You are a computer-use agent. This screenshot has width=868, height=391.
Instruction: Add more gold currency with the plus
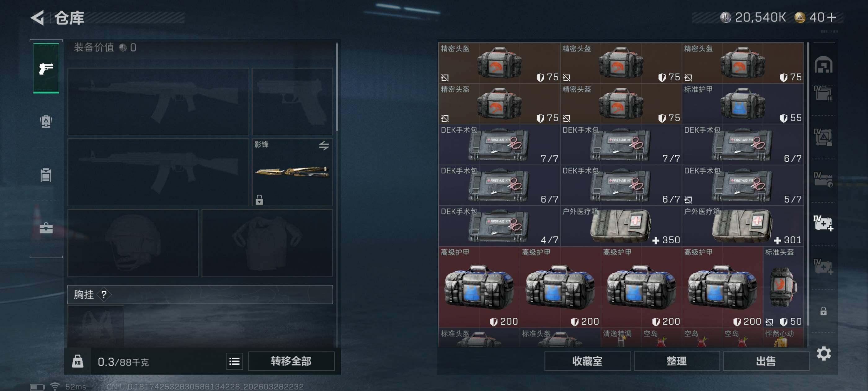tap(832, 17)
